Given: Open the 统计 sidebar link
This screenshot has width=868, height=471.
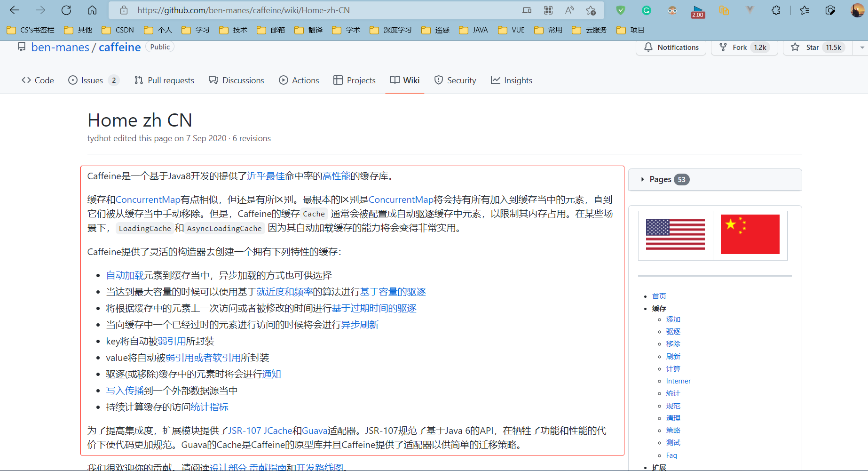Looking at the screenshot, I should point(673,393).
